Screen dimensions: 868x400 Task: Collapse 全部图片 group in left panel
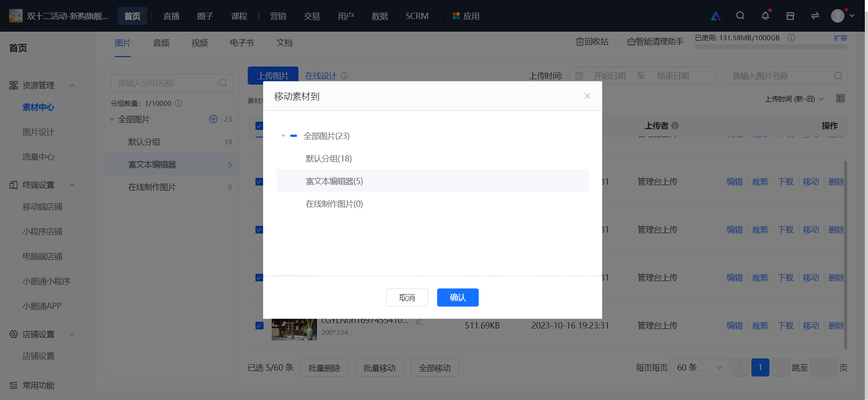(112, 119)
